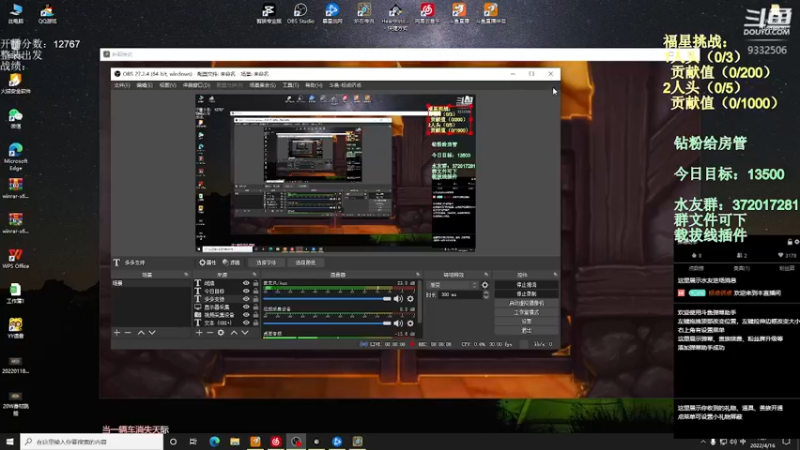Remove the selected source with the minus icon
This screenshot has height=450, width=800.
(x=210, y=333)
